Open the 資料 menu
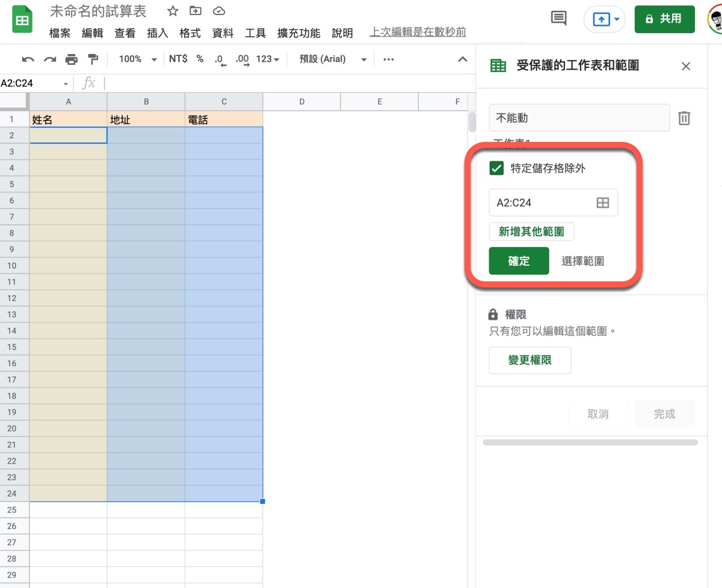Screen dimensions: 722x588 [x=223, y=33]
